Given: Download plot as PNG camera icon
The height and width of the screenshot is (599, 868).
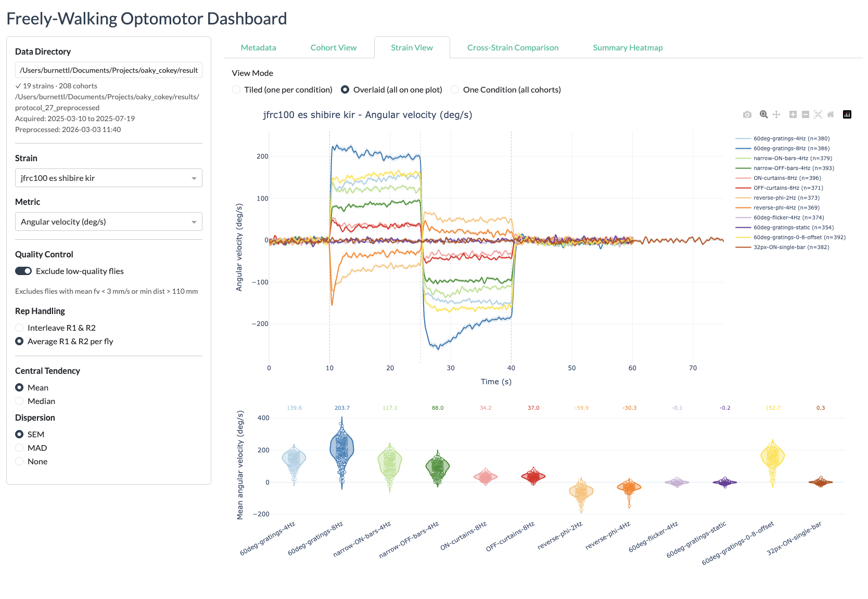Looking at the screenshot, I should (x=747, y=114).
